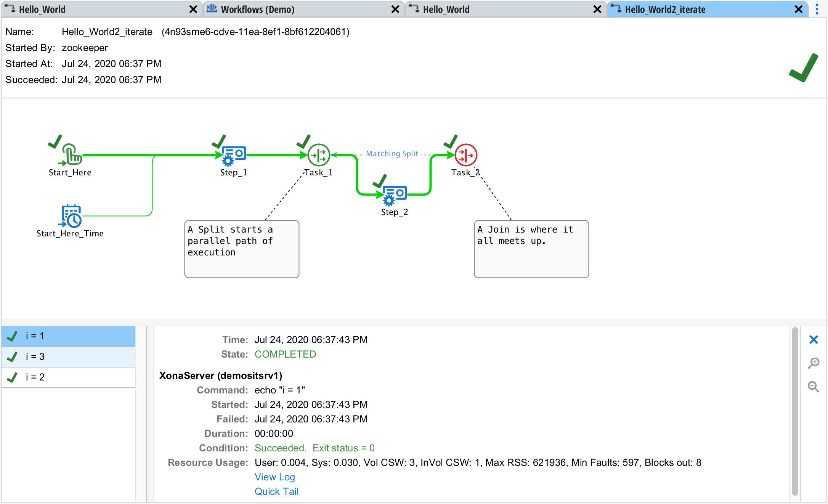Screen dimensions: 828x504
Task: Click the details panel vertical scrollbar
Action: [x=795, y=412]
